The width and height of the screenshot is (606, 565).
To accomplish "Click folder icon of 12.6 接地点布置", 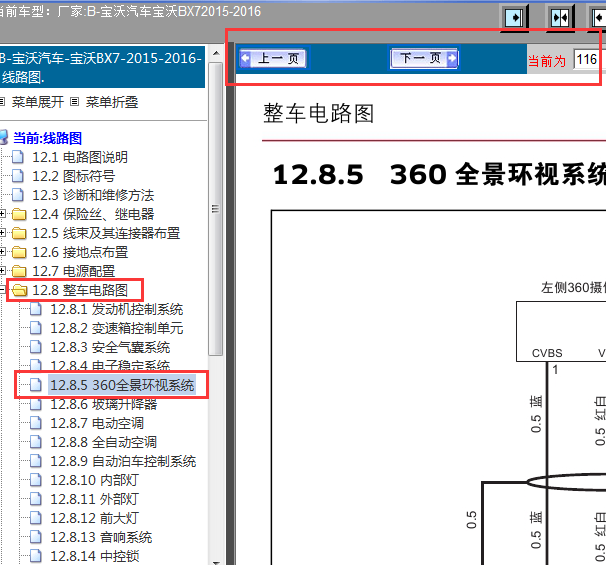I will [19, 252].
